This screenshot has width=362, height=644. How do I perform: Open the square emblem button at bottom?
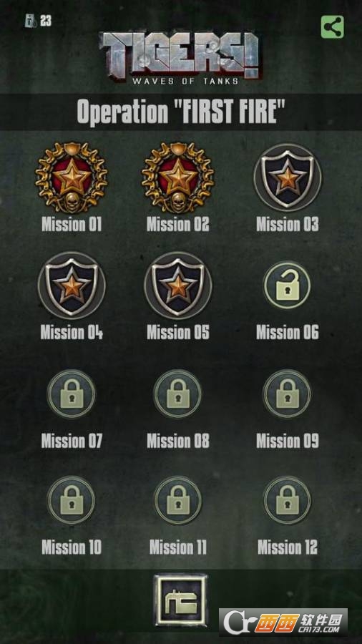coord(180,600)
